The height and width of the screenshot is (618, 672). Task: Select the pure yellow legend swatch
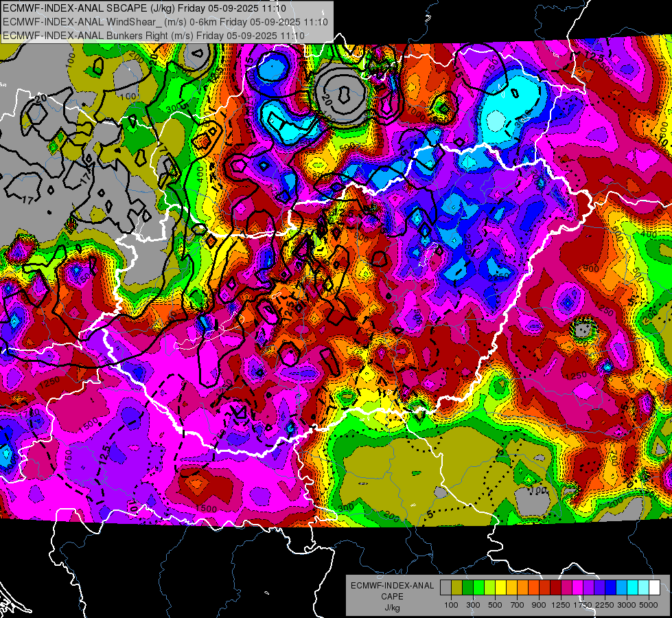tap(500, 588)
